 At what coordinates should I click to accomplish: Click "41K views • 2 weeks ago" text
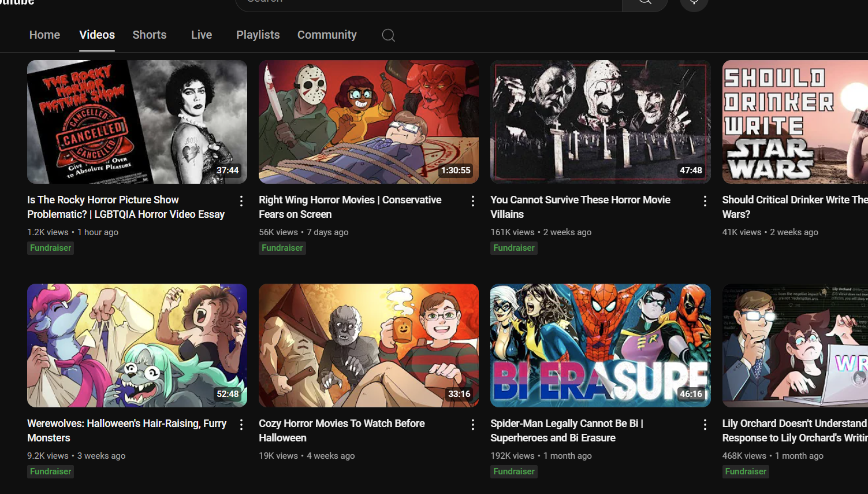click(770, 232)
